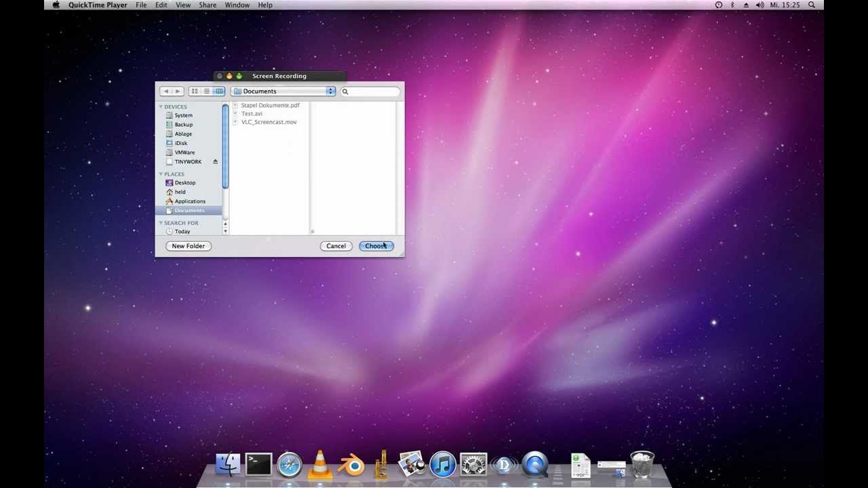The image size is (868, 488).
Task: Open the Help menu
Action: tap(265, 5)
